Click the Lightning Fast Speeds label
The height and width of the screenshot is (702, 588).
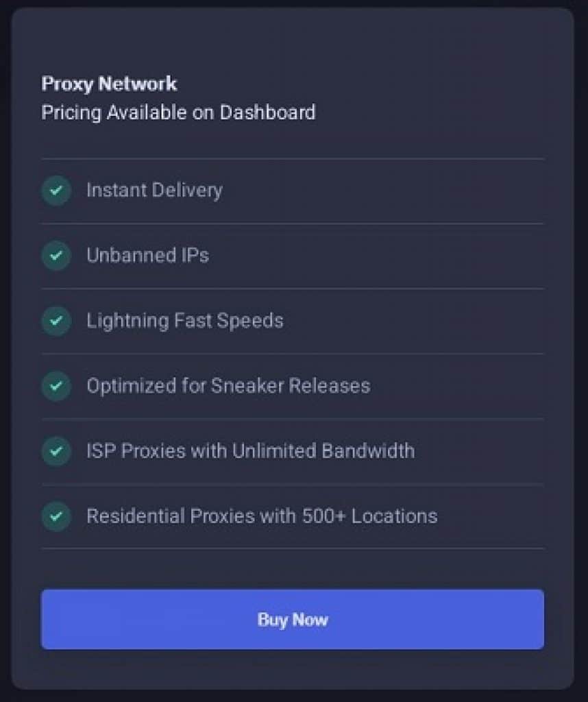coord(185,321)
